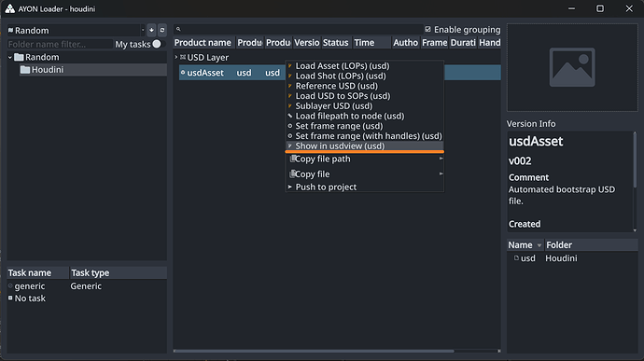Choose Reference USD (usd)
The width and height of the screenshot is (644, 361).
(364, 86)
